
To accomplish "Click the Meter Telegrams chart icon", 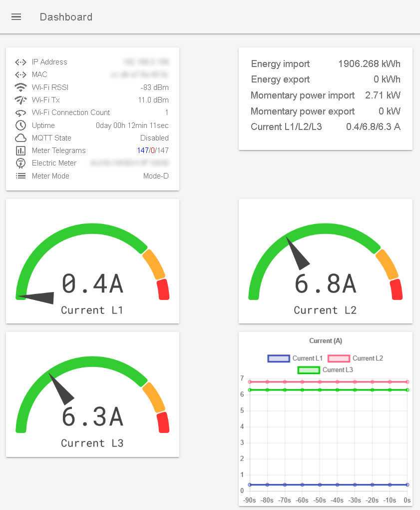I will pyautogui.click(x=20, y=150).
